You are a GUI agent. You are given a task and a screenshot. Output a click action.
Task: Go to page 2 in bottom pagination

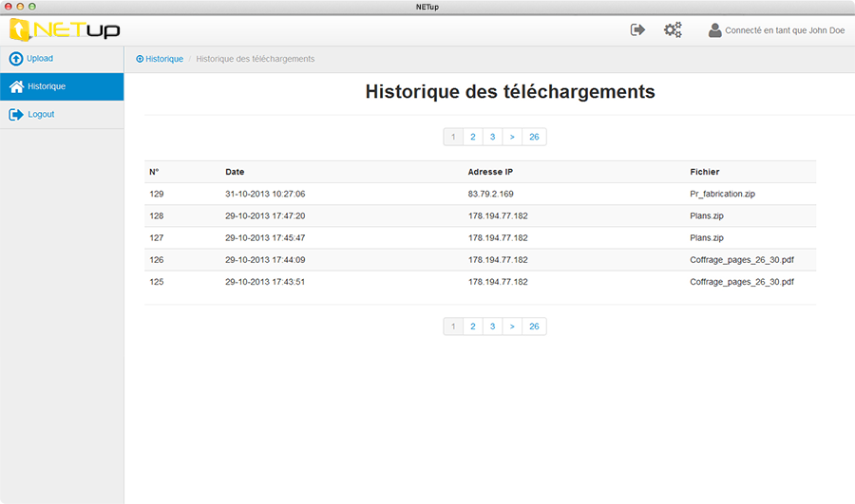point(473,327)
